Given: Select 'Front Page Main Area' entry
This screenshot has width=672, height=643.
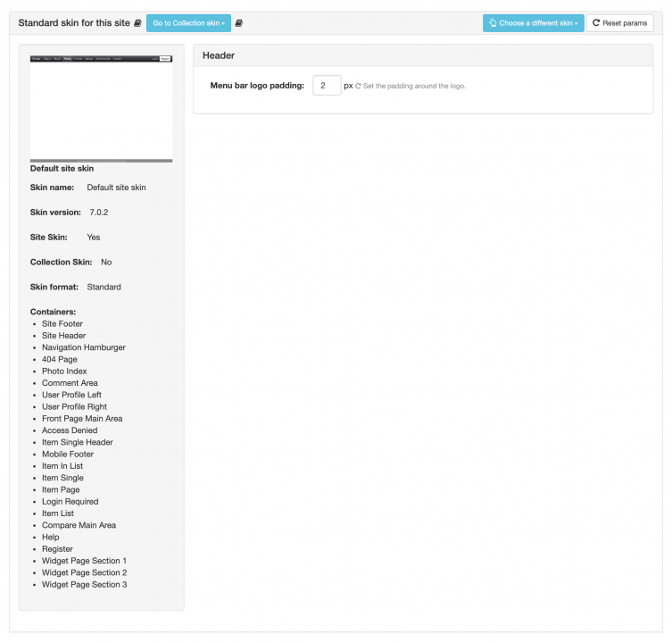Looking at the screenshot, I should tap(82, 419).
